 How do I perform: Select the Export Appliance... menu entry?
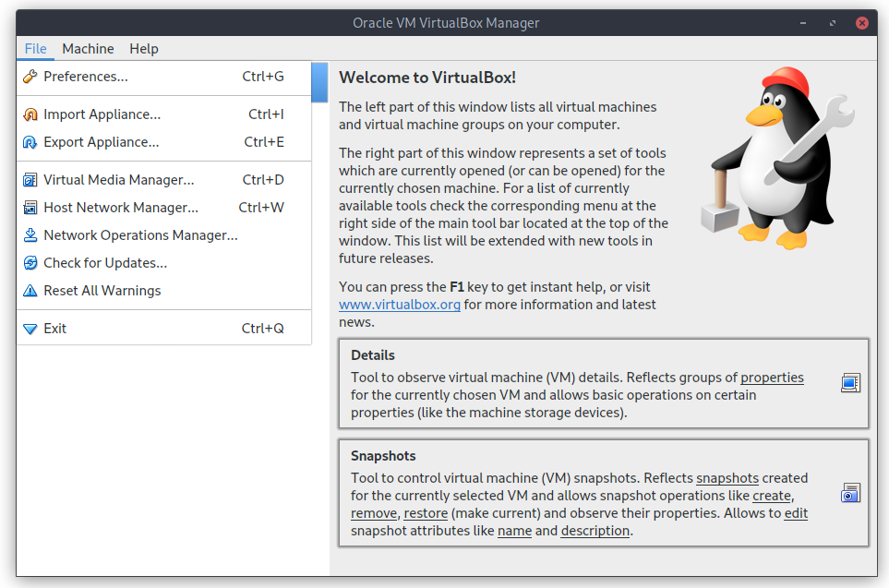[x=163, y=142]
